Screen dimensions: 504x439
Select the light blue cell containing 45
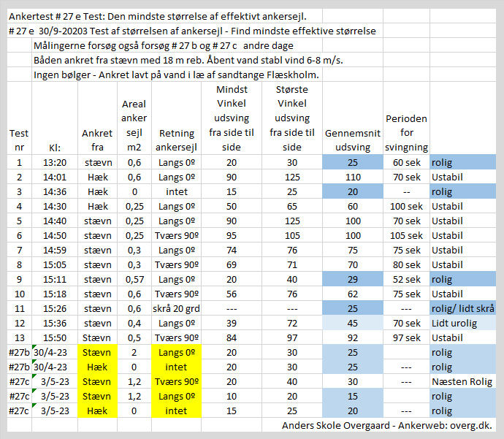coord(352,323)
